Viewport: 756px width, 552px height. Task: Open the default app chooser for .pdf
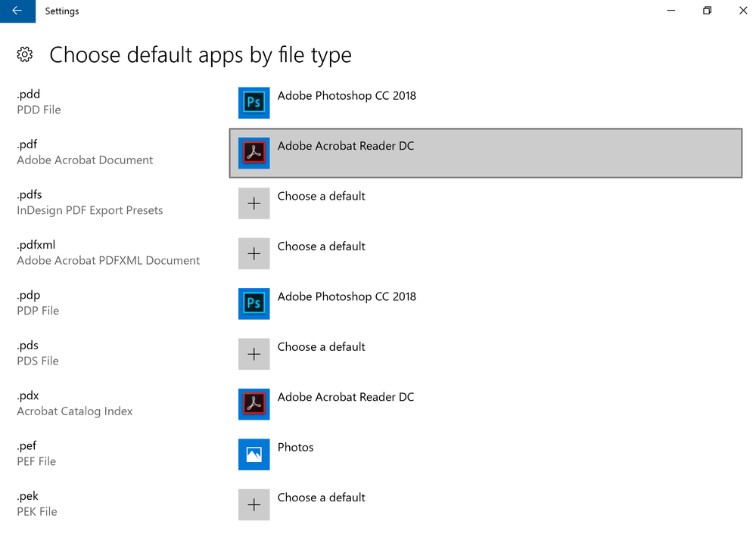click(484, 153)
